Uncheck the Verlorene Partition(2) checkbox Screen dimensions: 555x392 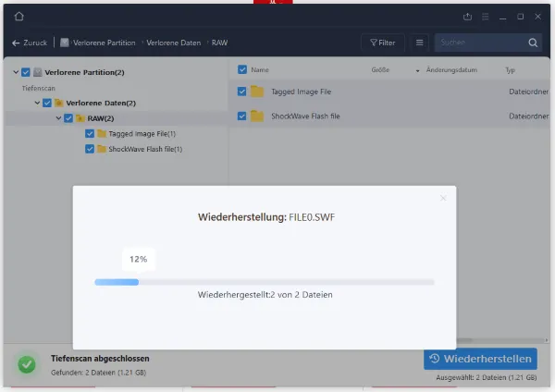(26, 72)
